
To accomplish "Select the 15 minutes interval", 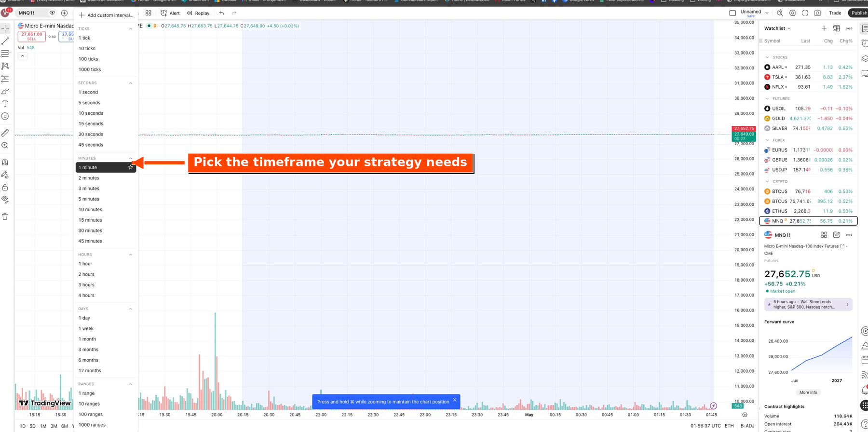I will pos(106,220).
